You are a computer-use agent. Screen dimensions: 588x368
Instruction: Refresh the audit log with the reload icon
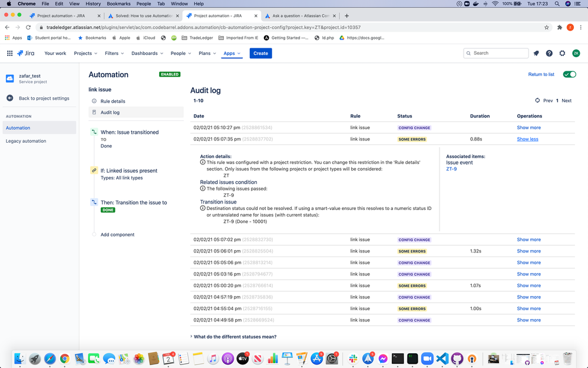pos(537,100)
